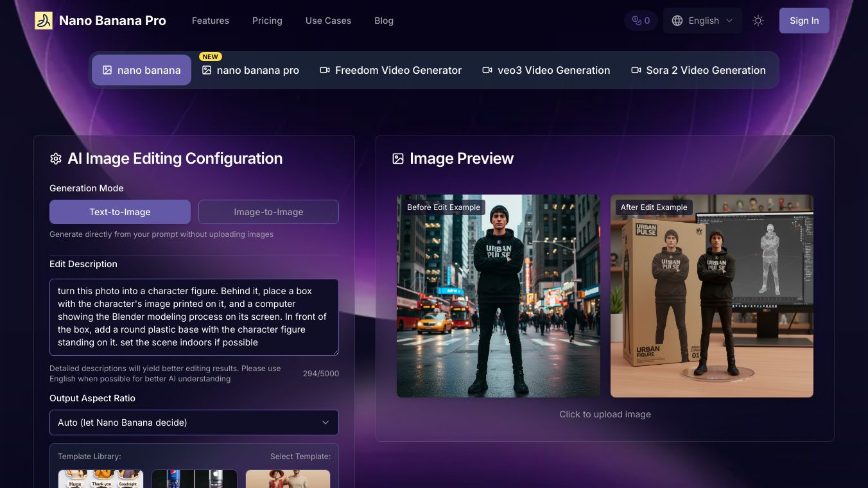Image resolution: width=868 pixels, height=488 pixels.
Task: Click the 'After Edit Example' caption
Action: [x=654, y=207]
